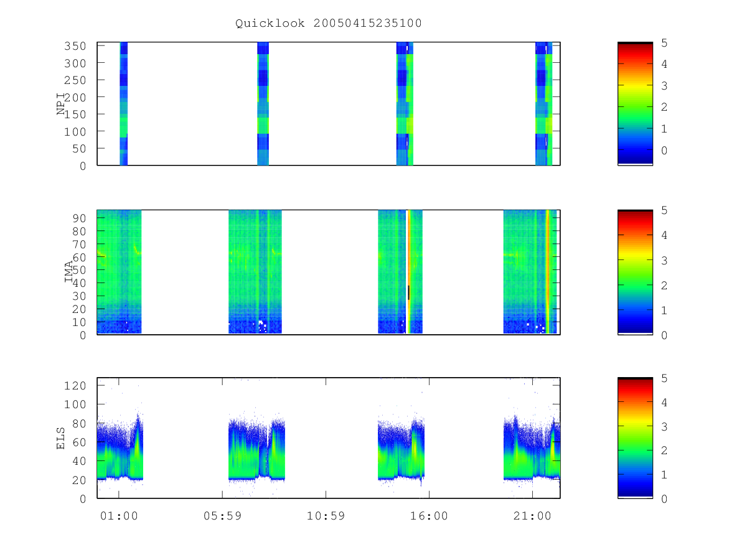The height and width of the screenshot is (560, 747).
Task: Click the NPI data strip near 01:00
Action: [123, 103]
